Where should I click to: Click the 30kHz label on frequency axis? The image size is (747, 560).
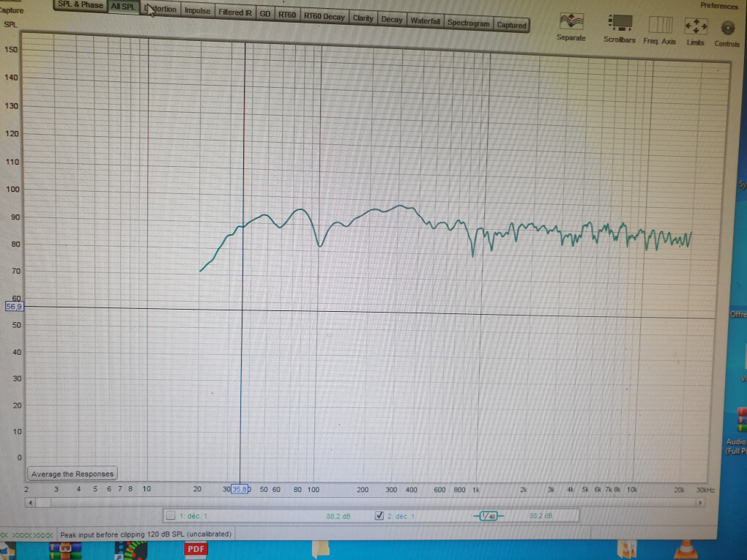pyautogui.click(x=705, y=490)
